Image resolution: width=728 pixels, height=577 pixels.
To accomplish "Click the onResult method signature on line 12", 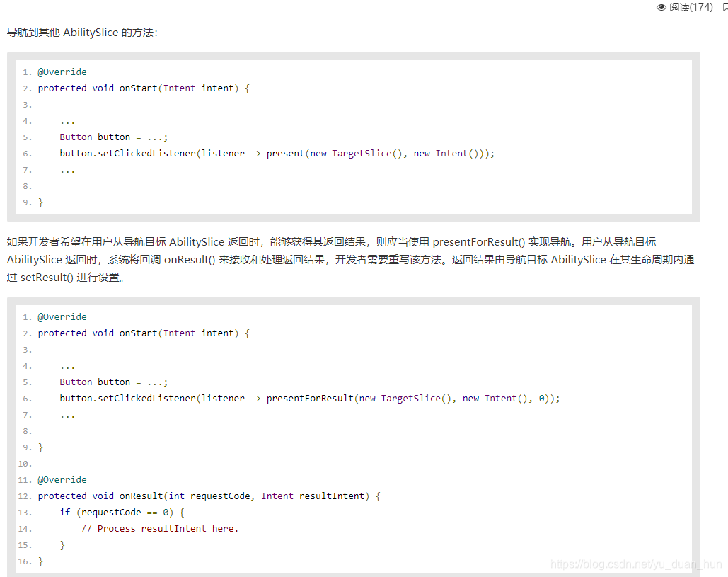I will click(209, 496).
